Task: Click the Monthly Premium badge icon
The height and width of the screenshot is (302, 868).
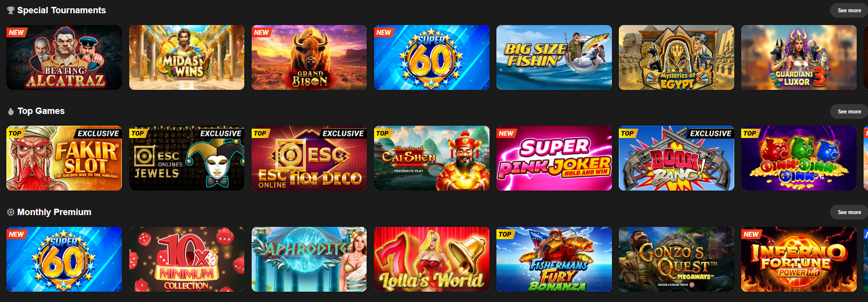Action: pos(10,212)
